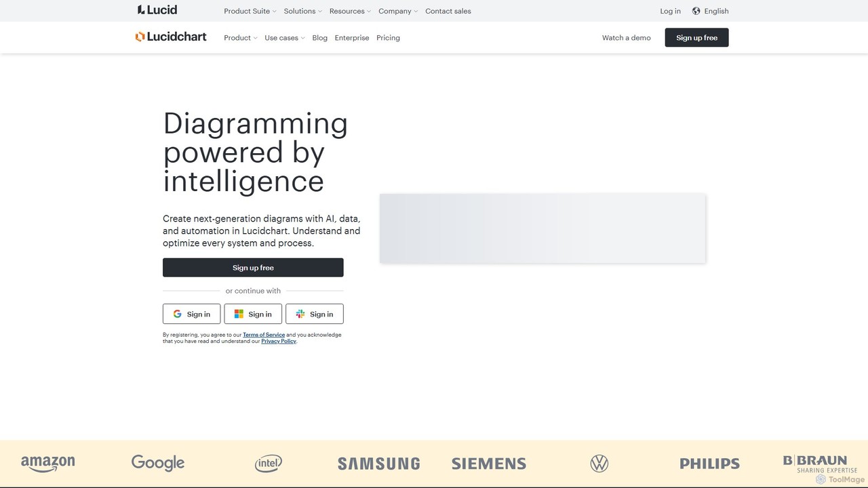
Task: Expand the Company dropdown
Action: click(x=398, y=11)
